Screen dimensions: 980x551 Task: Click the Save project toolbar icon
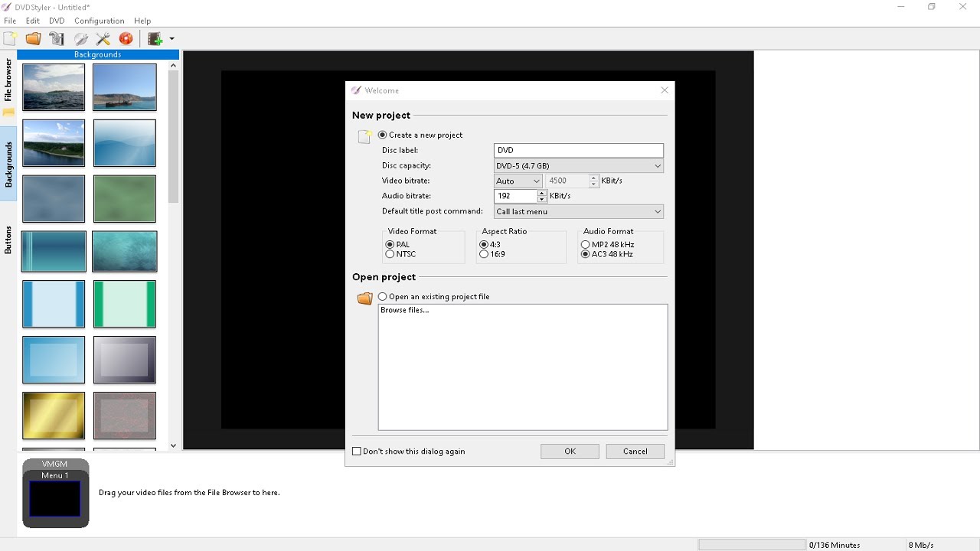pyautogui.click(x=56, y=38)
